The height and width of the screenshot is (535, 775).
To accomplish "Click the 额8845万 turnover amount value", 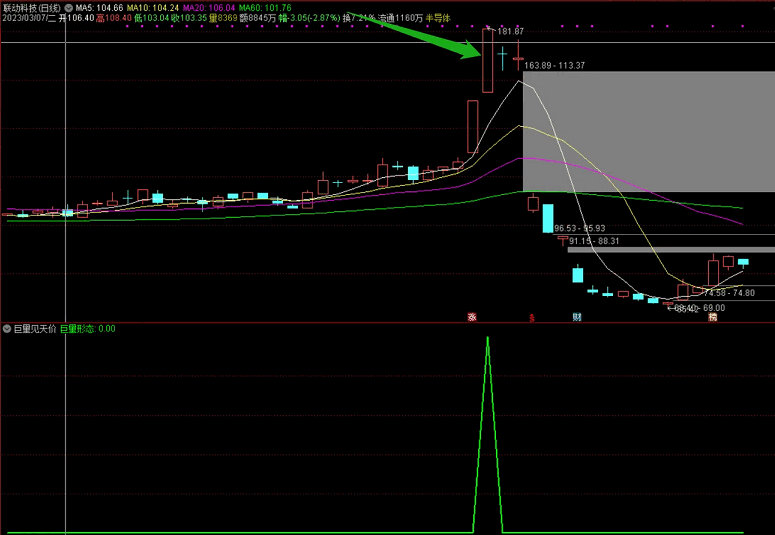I will (x=258, y=18).
